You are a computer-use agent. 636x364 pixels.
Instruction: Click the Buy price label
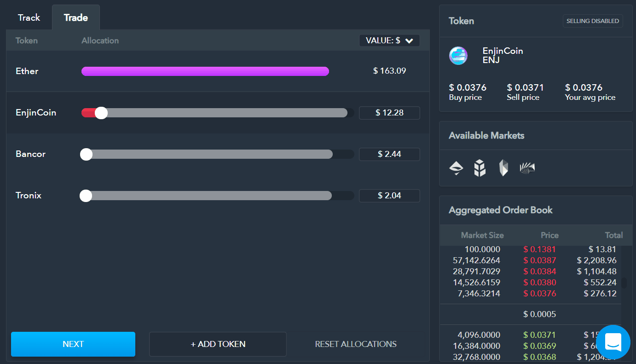click(465, 98)
